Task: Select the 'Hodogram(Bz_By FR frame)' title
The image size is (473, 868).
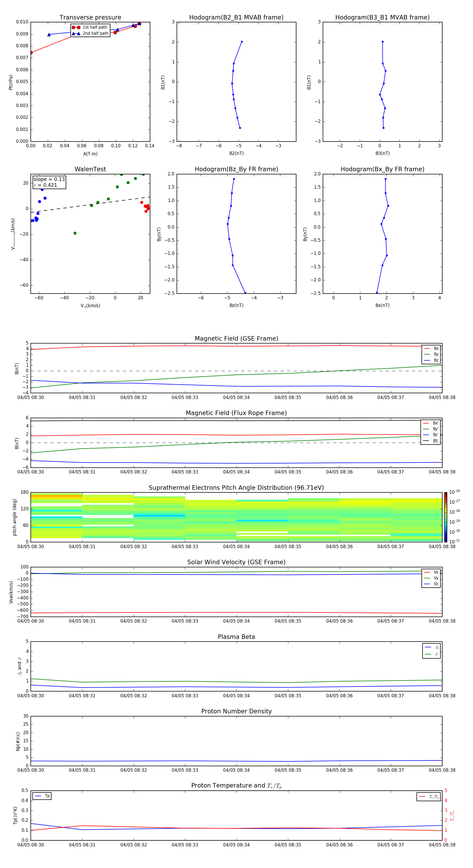Action: pos(236,169)
